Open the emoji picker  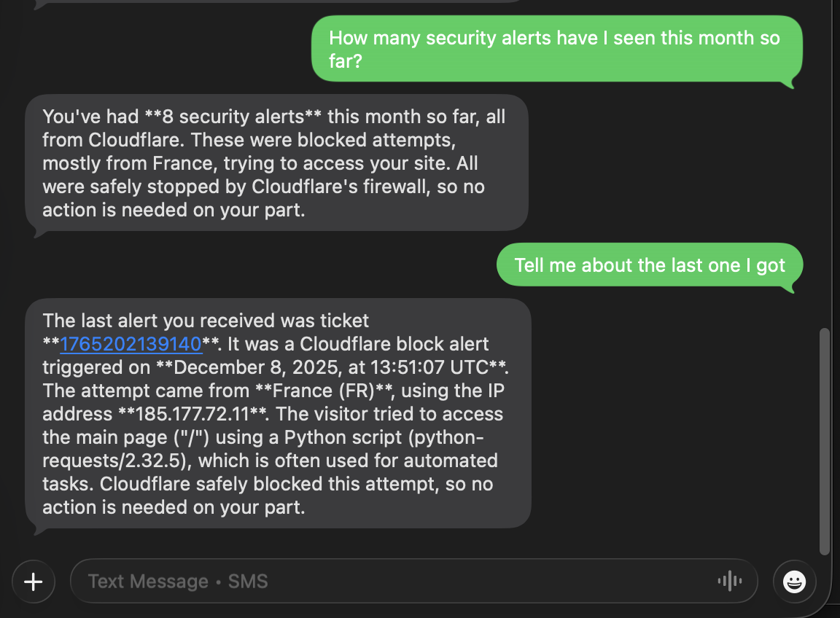[x=794, y=582]
